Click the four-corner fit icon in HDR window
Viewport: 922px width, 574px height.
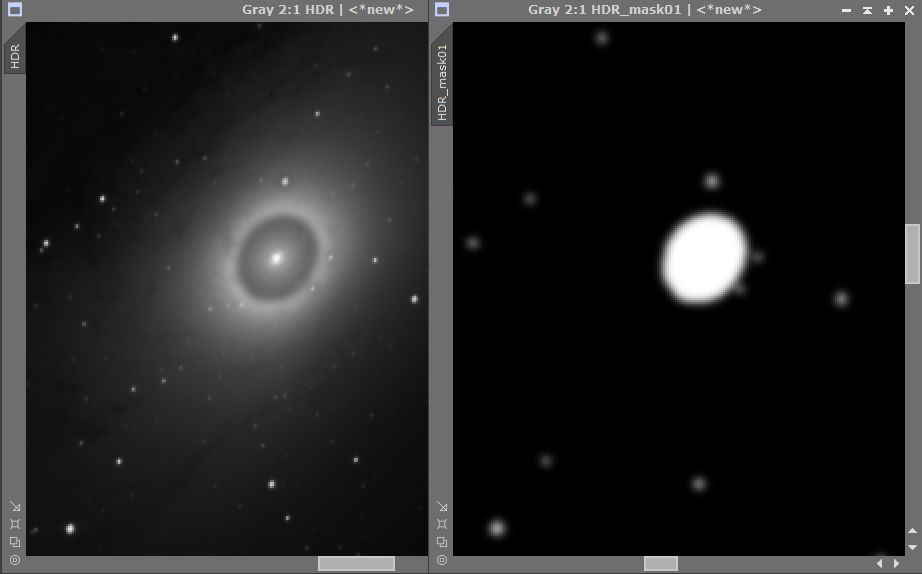(x=14, y=524)
